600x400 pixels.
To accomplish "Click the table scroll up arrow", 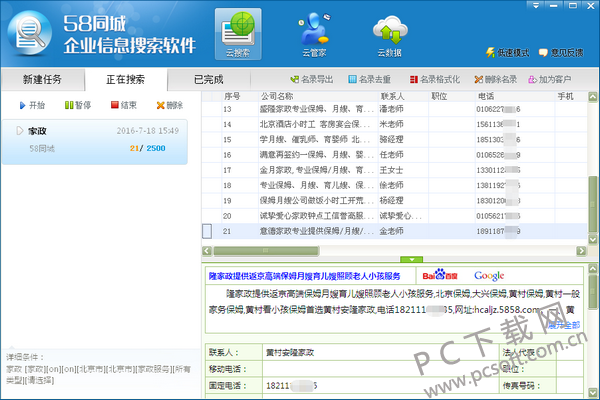I will pos(593,97).
